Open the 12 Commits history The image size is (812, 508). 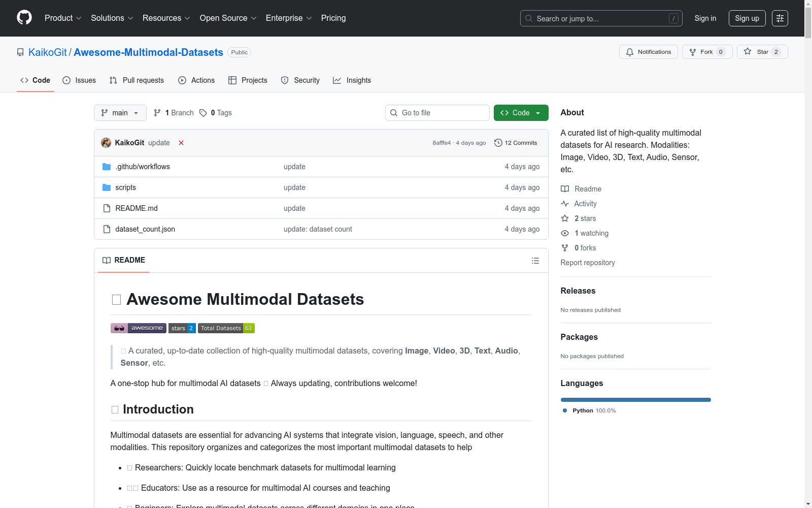coord(516,143)
